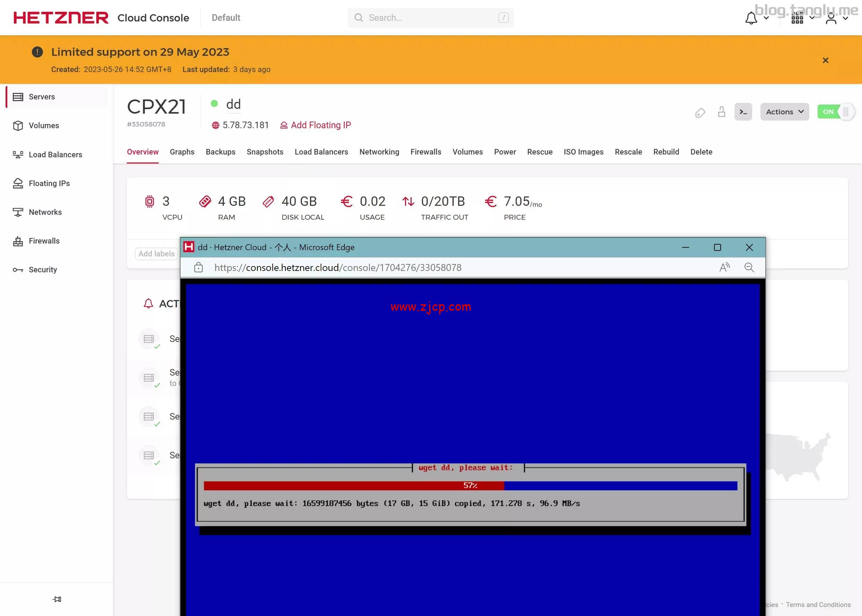Select Servers in the left sidebar
862x616 pixels.
pos(41,97)
